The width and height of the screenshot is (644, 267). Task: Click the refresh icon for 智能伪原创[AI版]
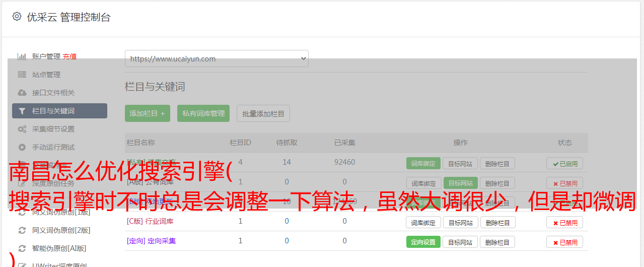(22, 248)
